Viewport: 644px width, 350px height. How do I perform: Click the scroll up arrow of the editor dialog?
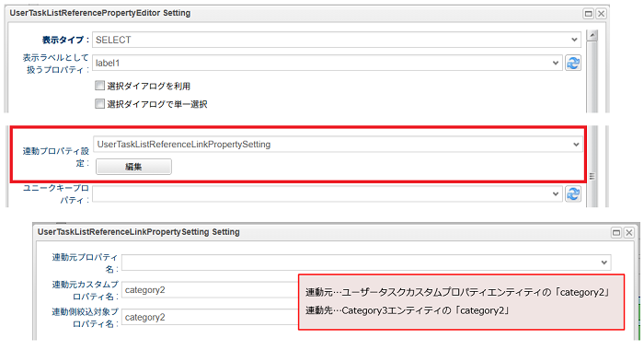(x=592, y=36)
